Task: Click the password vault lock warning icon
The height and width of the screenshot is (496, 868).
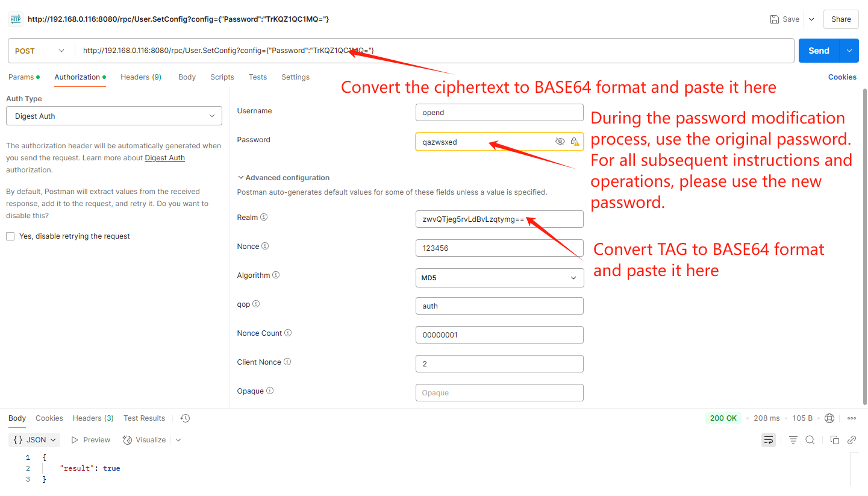Action: click(x=575, y=142)
